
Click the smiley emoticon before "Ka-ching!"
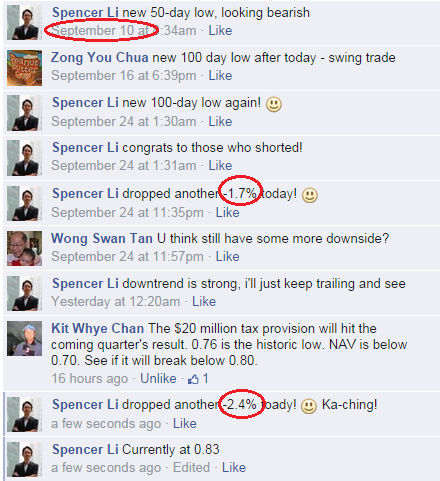coord(309,406)
